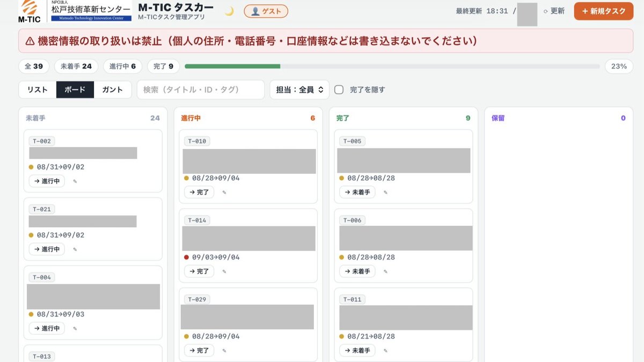Click the T-013 ID tag
Viewport: 644px width, 362px height.
(x=42, y=356)
